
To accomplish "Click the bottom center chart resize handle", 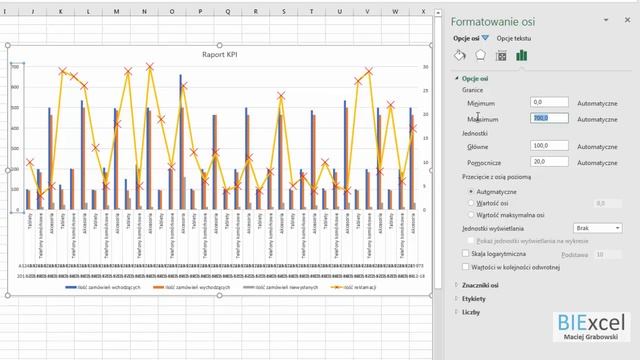I will pos(220,295).
